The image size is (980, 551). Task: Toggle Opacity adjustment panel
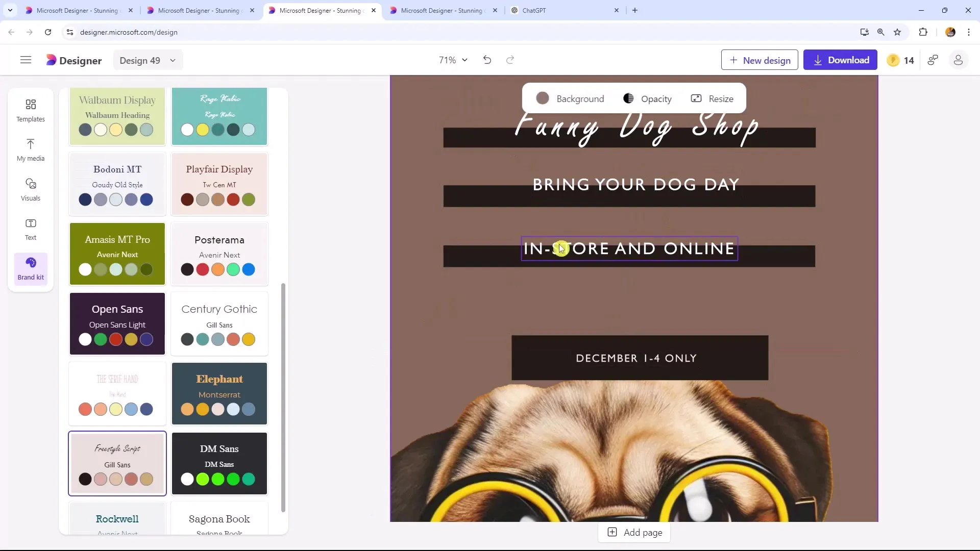coord(647,99)
